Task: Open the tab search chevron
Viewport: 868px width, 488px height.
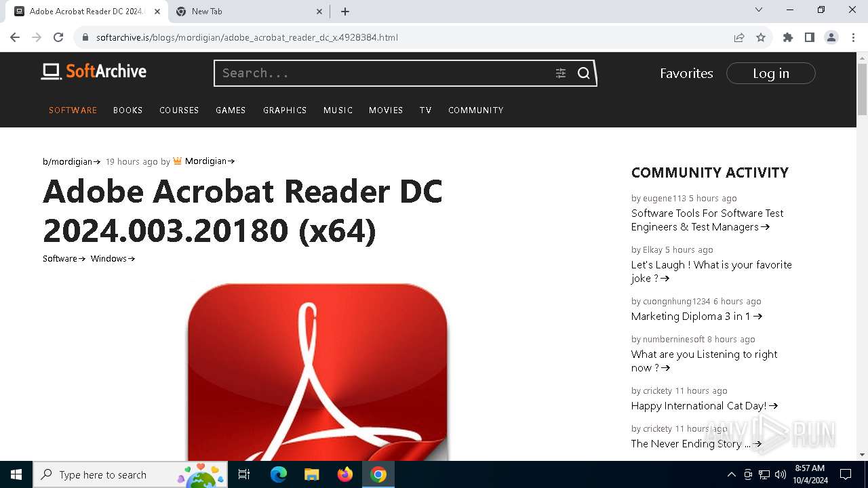Action: [x=759, y=10]
